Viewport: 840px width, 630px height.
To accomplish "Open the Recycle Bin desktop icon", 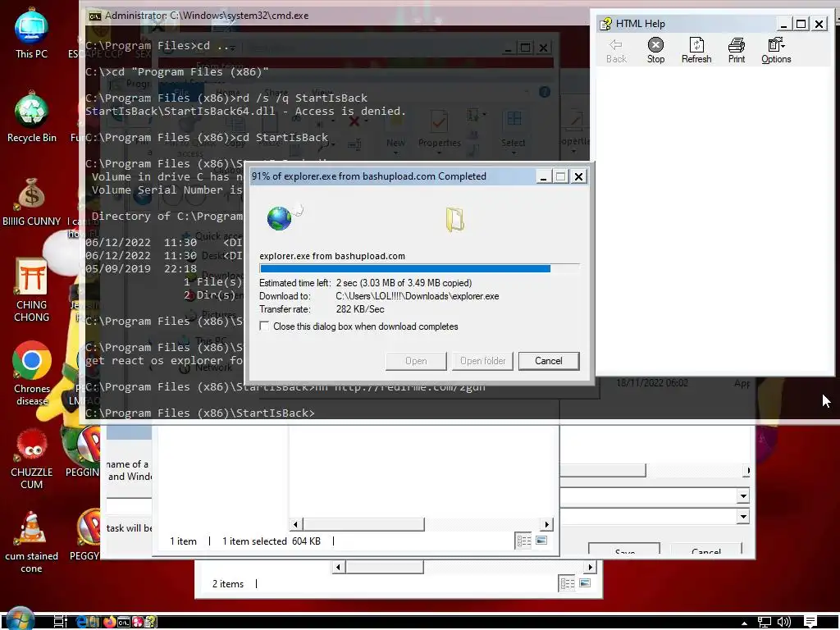I will point(32,118).
